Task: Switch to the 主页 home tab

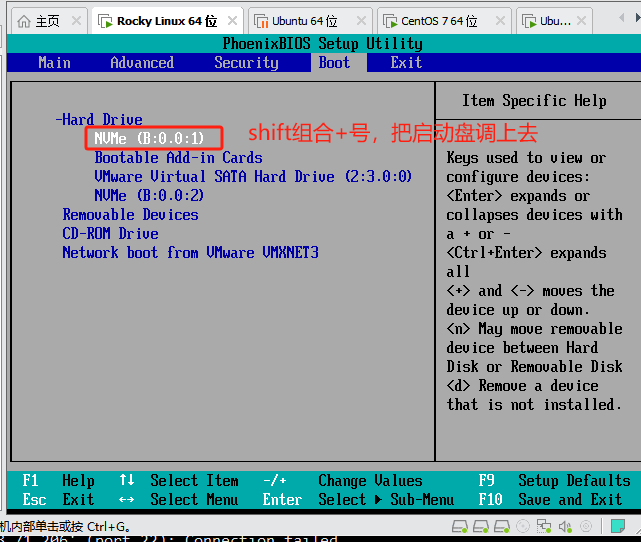Action: 49,20
